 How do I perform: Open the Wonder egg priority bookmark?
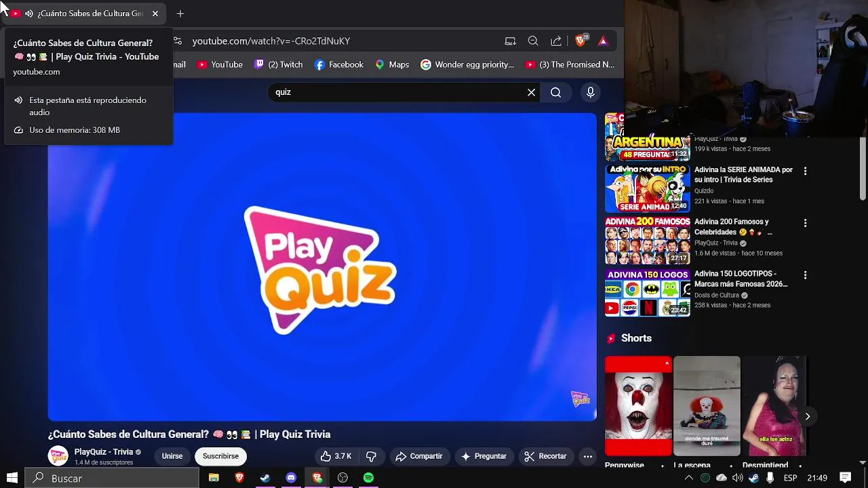pyautogui.click(x=467, y=64)
